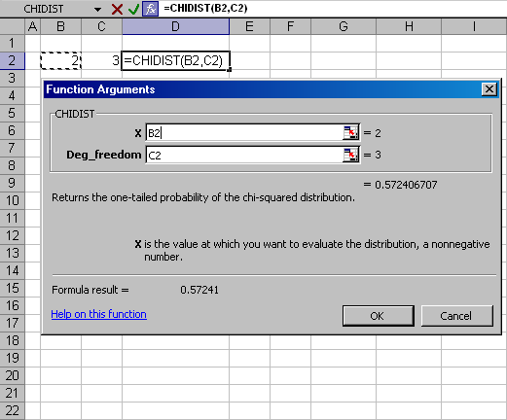Image resolution: width=507 pixels, height=420 pixels.
Task: Click cell B2 containing value 2
Action: pyautogui.click(x=60, y=60)
